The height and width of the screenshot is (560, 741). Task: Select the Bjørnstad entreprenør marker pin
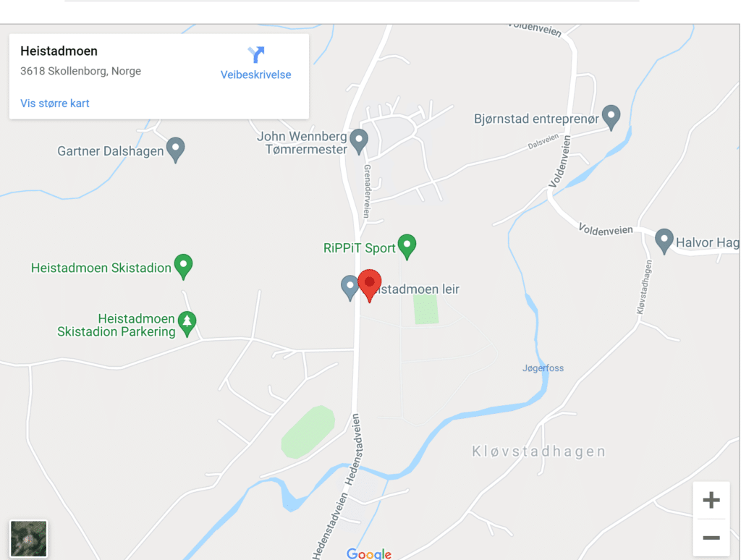[611, 118]
